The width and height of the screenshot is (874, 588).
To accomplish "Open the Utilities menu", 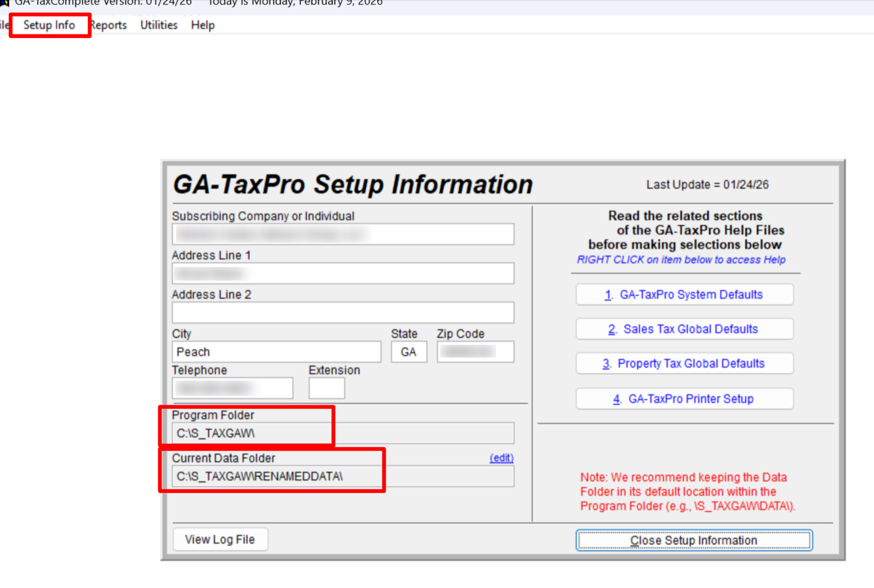I will (159, 25).
